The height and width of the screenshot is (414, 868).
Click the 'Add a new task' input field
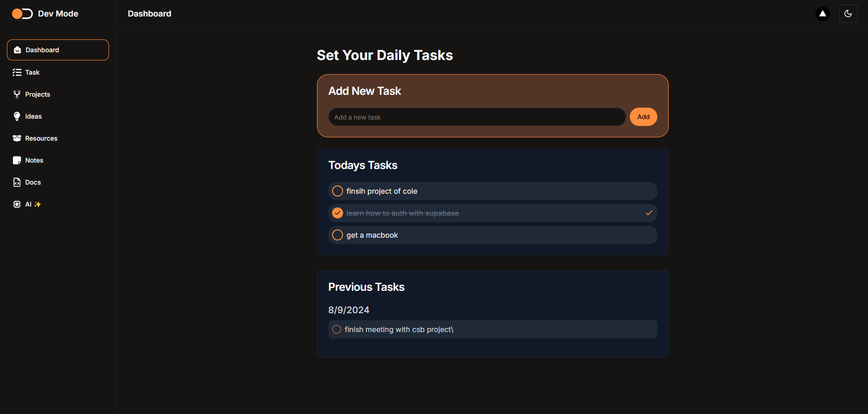476,117
